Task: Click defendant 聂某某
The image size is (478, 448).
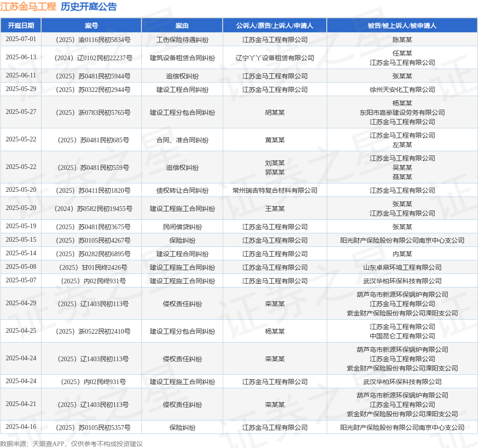Action: (402, 177)
